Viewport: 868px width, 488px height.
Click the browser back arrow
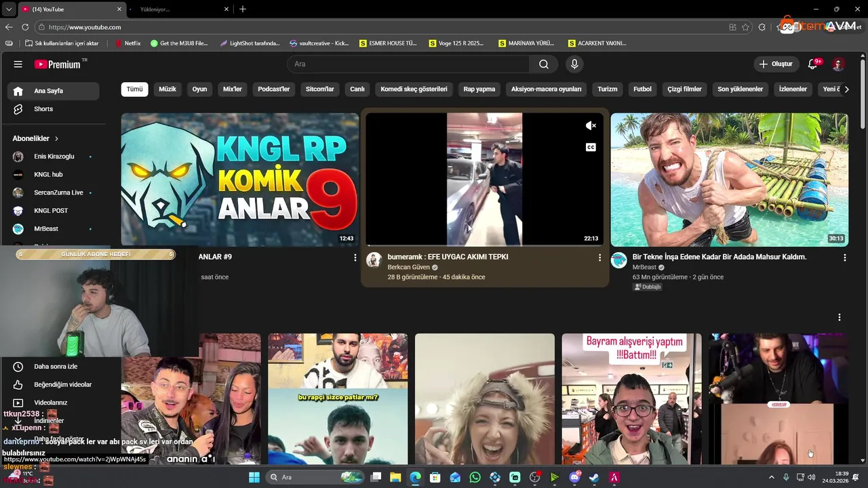[x=9, y=27]
